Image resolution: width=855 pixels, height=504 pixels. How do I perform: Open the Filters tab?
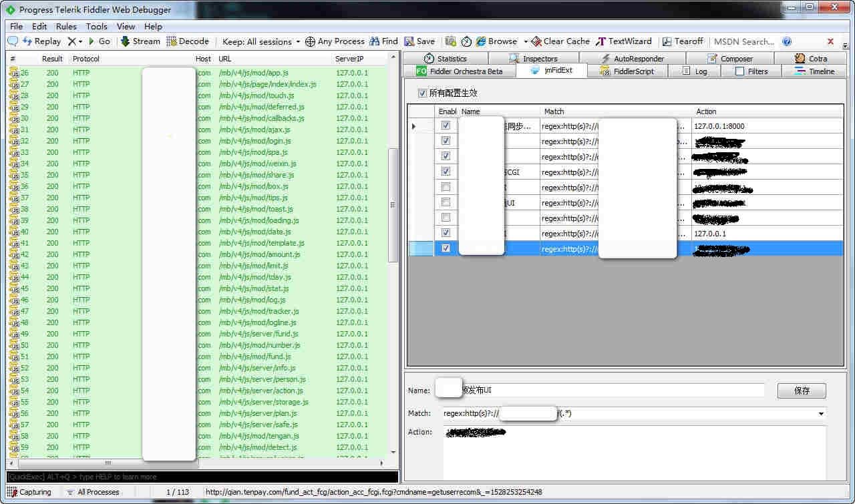[x=751, y=71]
